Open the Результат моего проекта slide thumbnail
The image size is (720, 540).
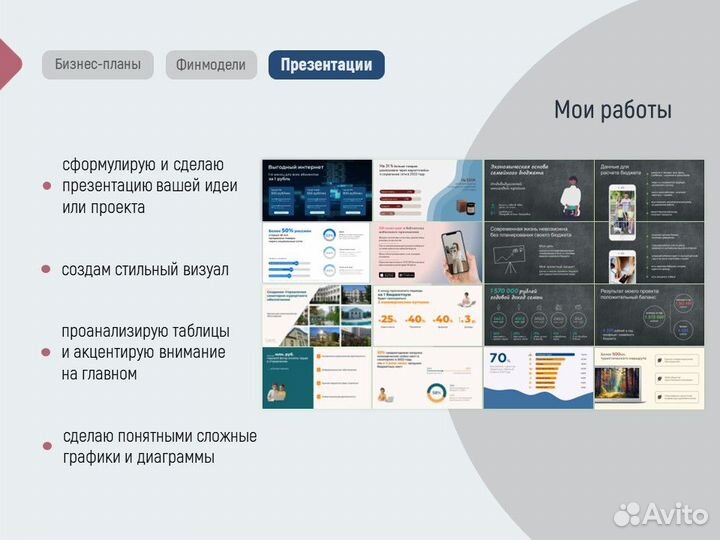(649, 315)
